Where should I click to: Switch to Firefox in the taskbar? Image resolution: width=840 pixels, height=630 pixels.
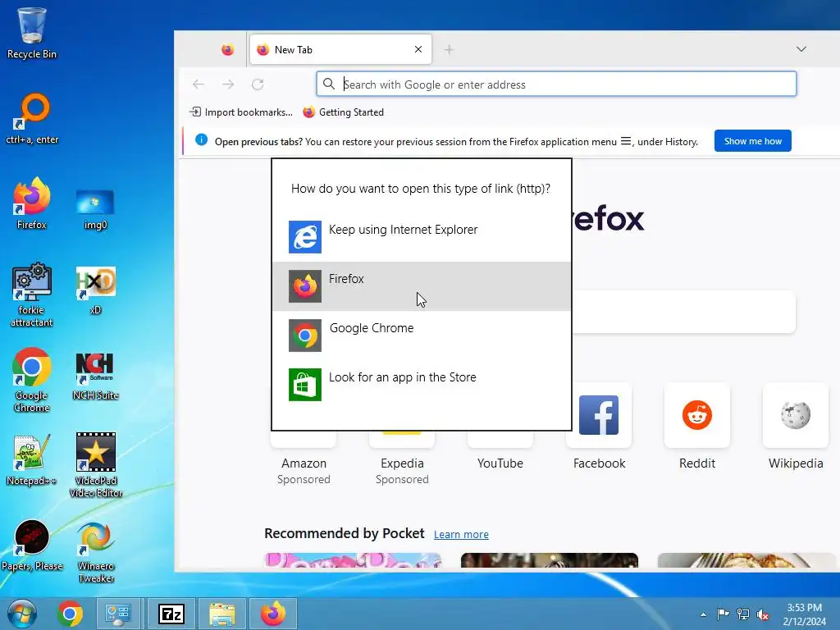pyautogui.click(x=273, y=614)
